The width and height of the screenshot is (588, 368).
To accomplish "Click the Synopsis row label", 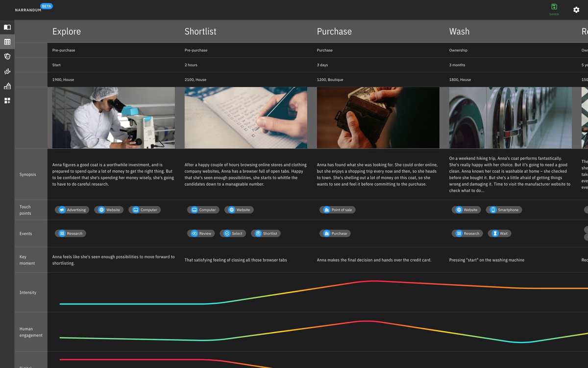I will coord(27,175).
